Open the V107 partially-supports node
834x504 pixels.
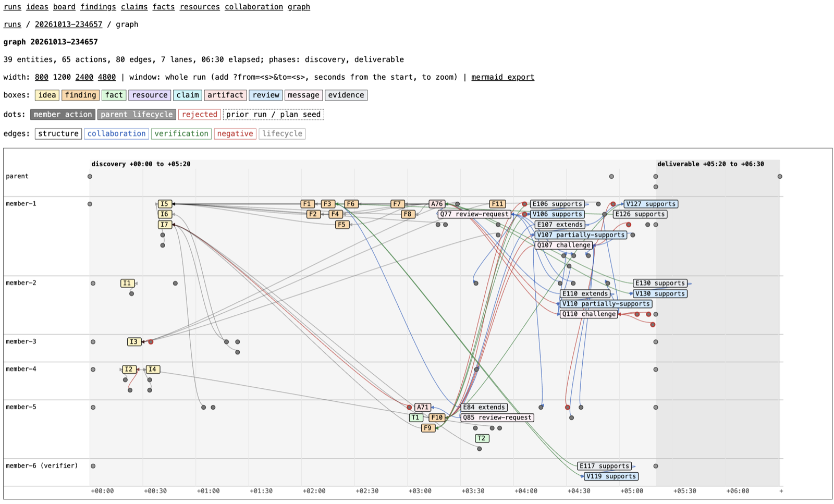point(581,235)
